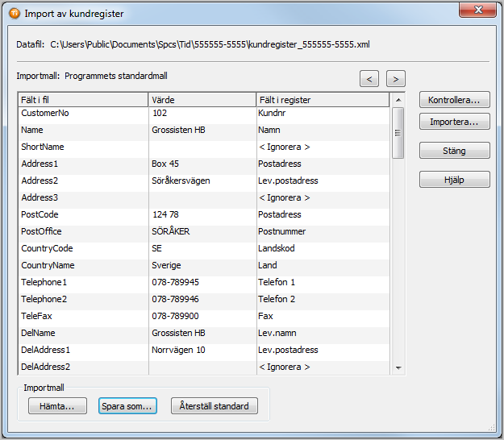Click the 'Fält i register' column header
The height and width of the screenshot is (440, 504).
pyautogui.click(x=322, y=100)
